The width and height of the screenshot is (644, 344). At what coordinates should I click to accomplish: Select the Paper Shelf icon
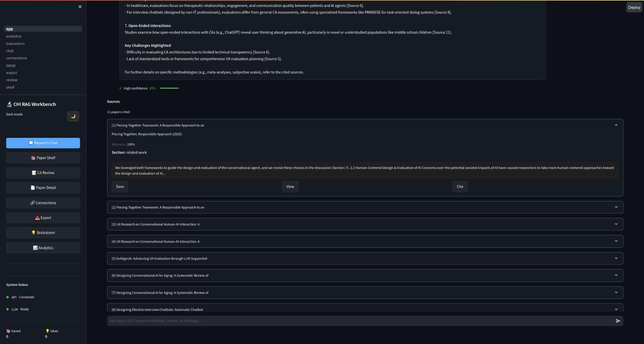tap(43, 158)
